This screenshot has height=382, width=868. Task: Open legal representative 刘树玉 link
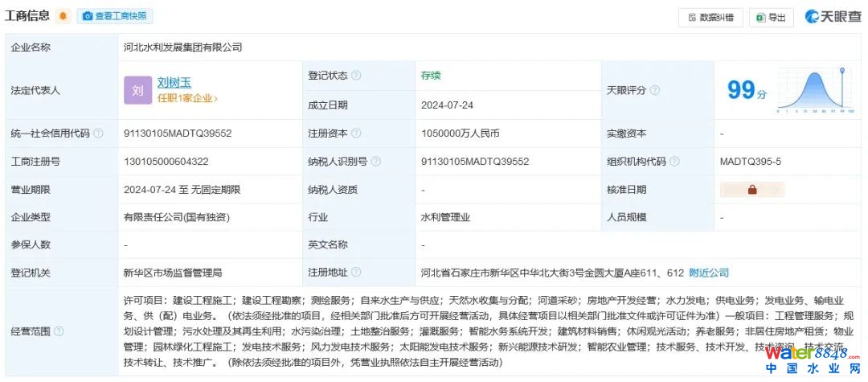coord(174,82)
